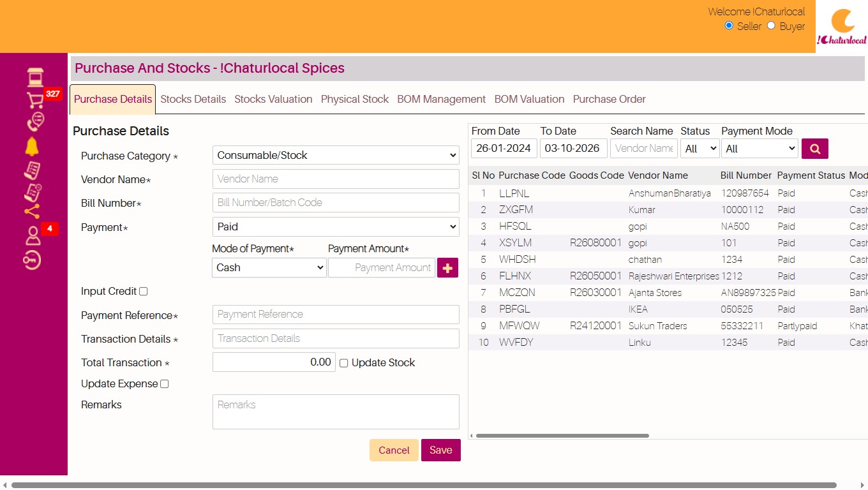Click the Vendor Name column header
This screenshot has height=490, width=868.
pyautogui.click(x=658, y=175)
